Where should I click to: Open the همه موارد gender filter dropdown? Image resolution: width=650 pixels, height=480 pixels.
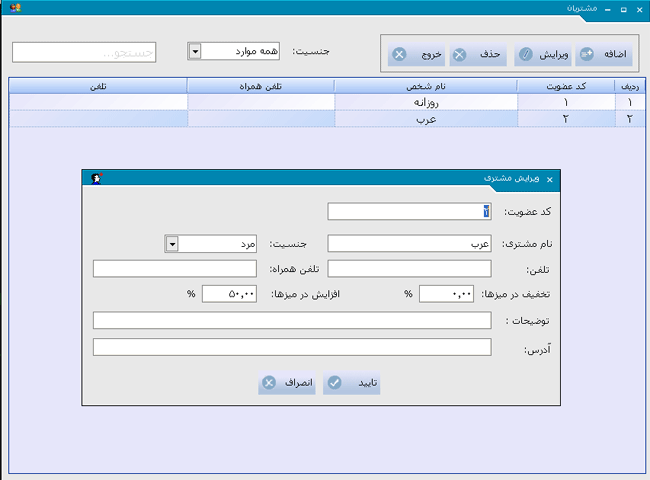tap(195, 51)
